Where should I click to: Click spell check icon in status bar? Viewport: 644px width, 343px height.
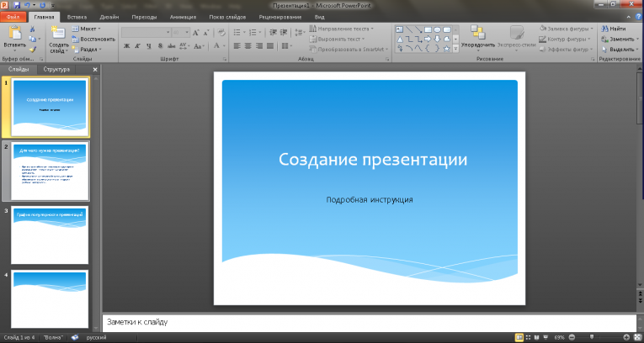pos(74,337)
